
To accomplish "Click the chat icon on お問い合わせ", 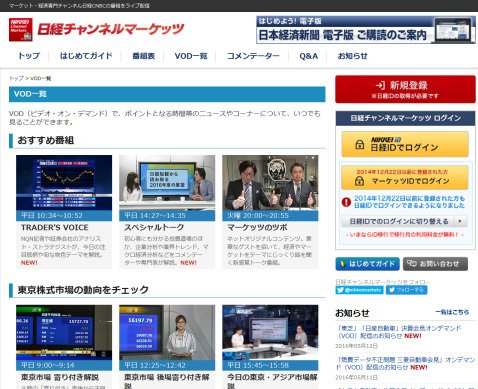I will coord(412,264).
